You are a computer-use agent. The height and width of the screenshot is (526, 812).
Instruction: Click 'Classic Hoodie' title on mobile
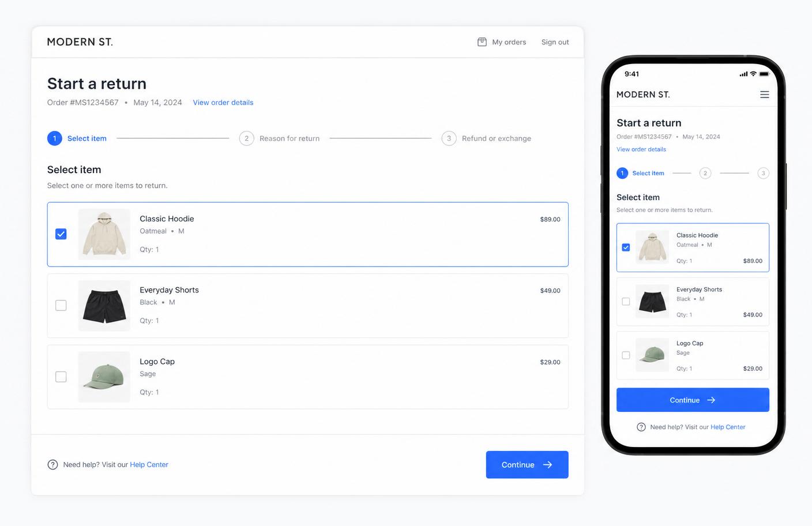[697, 235]
